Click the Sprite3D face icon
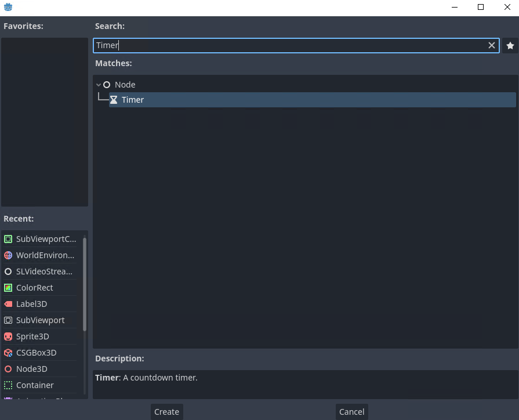This screenshot has height=420, width=519. tap(8, 336)
